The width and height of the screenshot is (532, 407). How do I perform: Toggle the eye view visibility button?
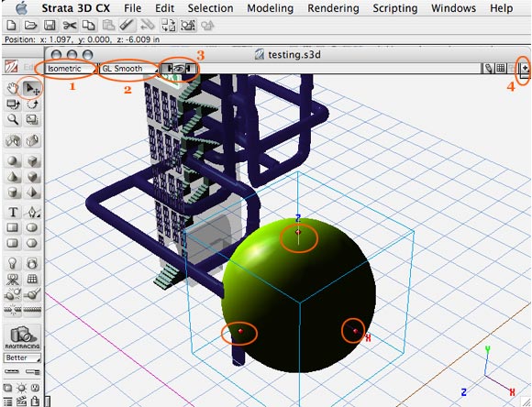coord(179,69)
